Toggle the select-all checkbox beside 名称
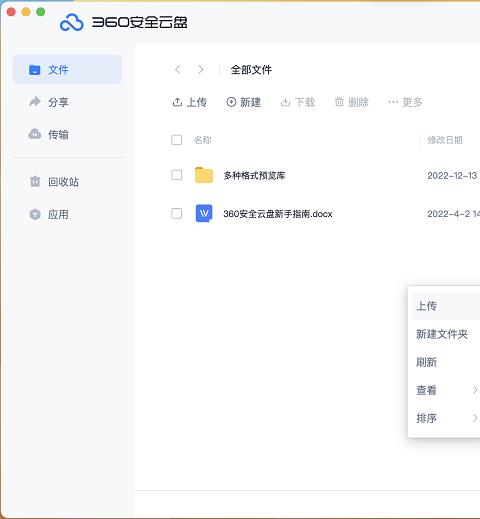Screen dimensions: 480x519 click(177, 140)
